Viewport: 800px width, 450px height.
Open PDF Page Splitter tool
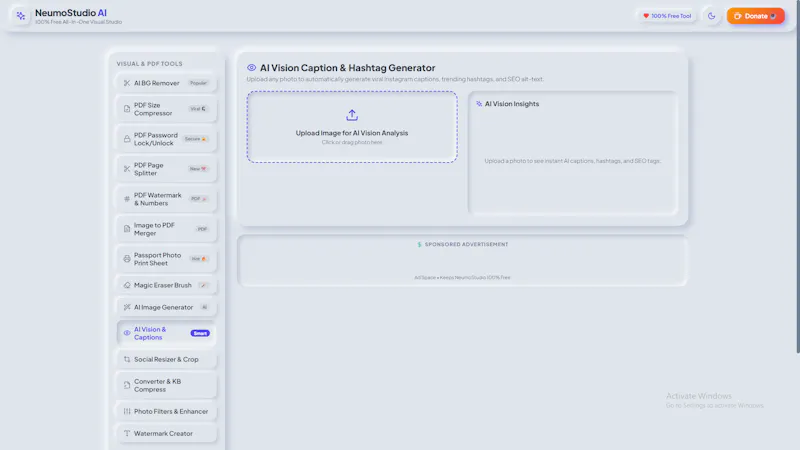166,169
